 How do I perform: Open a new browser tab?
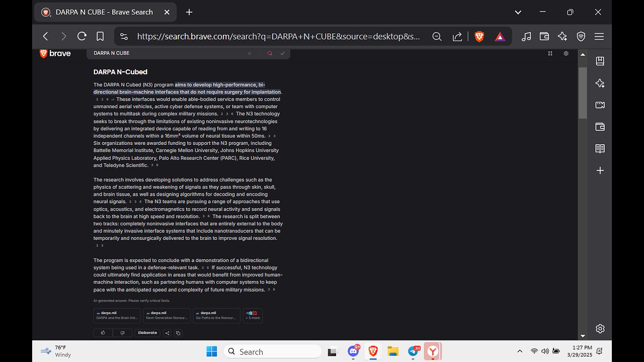pyautogui.click(x=189, y=12)
